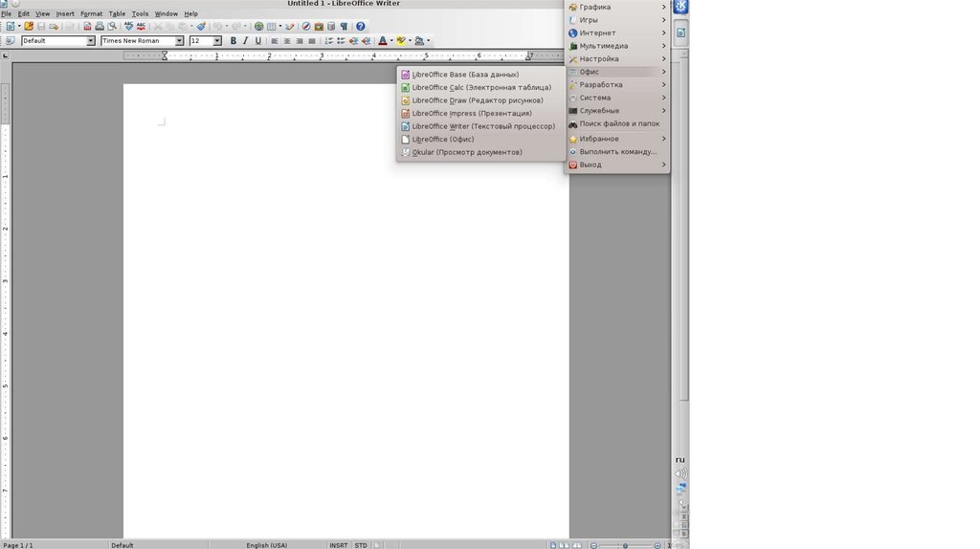Open the Times New Roman font dropdown
Viewport: 980px width, 549px height.
(179, 40)
